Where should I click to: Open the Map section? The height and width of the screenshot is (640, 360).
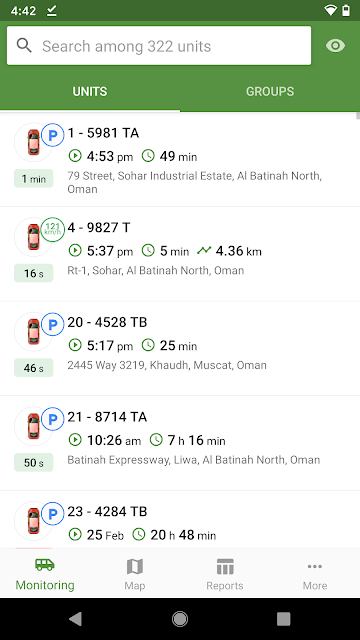(135, 575)
